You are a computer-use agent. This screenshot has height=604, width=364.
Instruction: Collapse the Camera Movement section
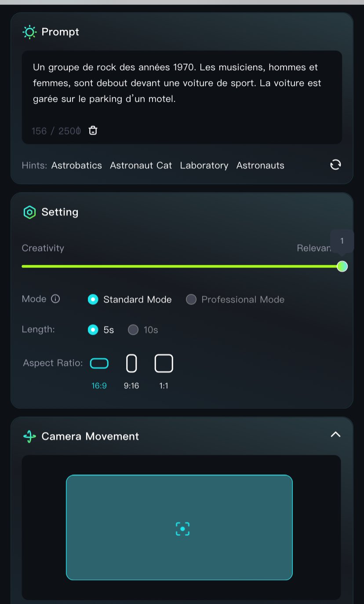click(335, 435)
